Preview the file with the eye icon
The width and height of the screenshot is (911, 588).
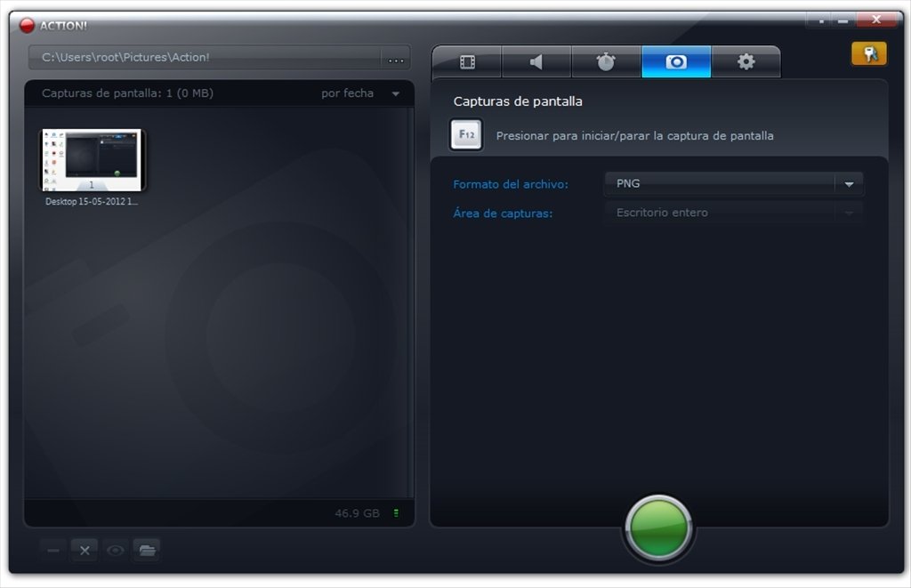tap(116, 550)
